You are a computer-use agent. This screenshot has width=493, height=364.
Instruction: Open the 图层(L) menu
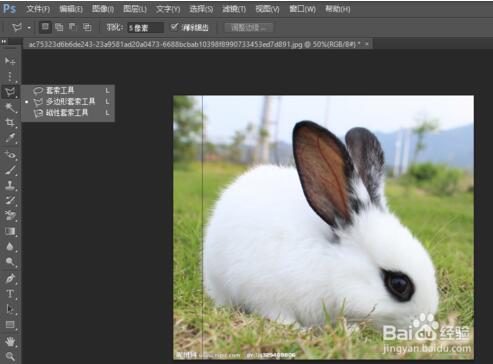tap(135, 9)
